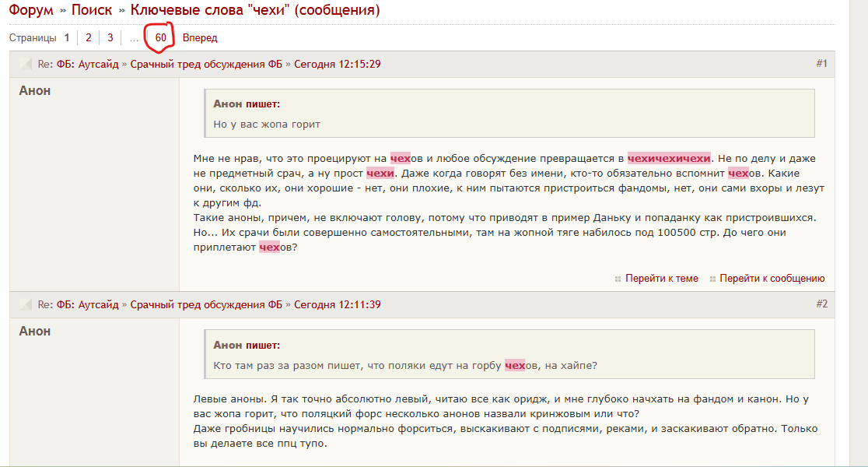Go to results page 2
868x467 pixels.
pos(88,37)
